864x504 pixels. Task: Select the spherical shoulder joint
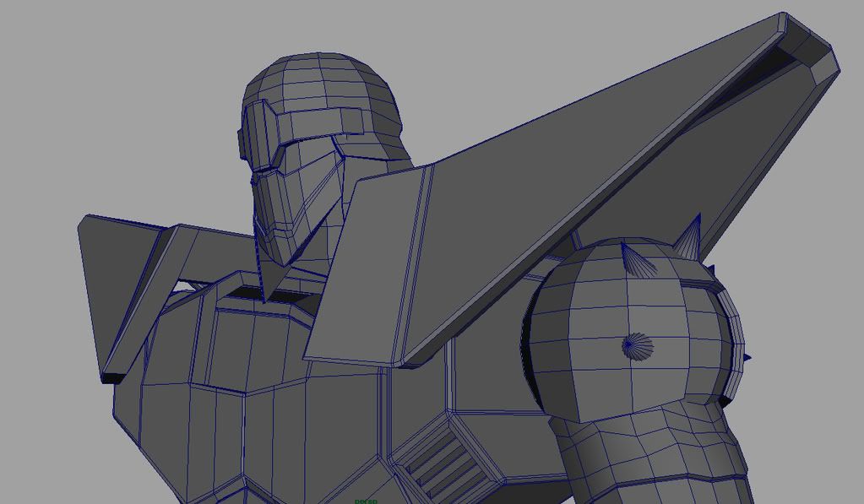click(625, 329)
